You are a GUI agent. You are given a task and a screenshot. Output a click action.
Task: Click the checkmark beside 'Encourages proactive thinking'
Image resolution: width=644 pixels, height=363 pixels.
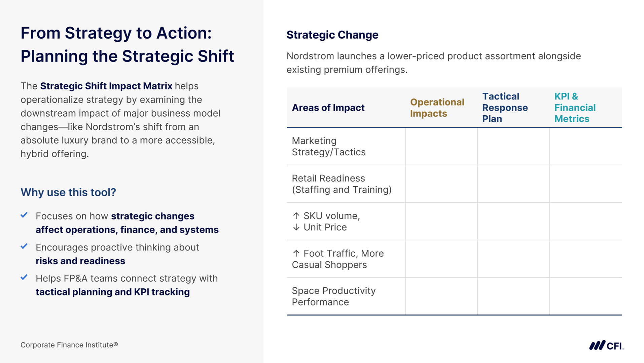coord(24,246)
